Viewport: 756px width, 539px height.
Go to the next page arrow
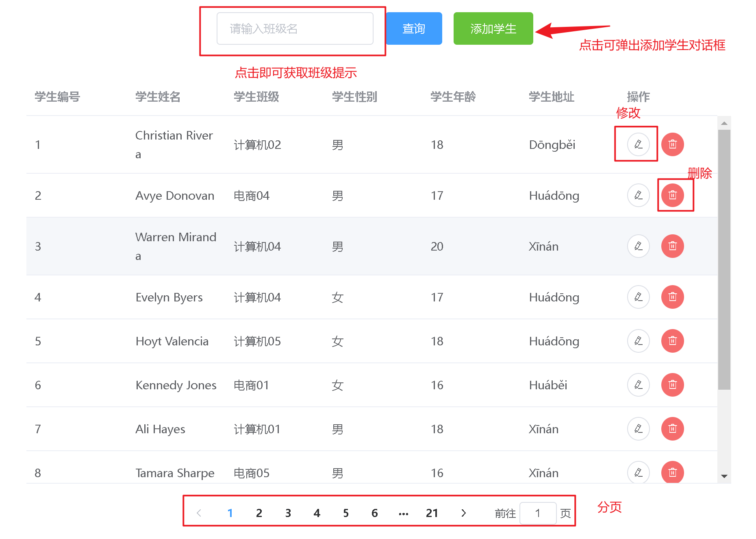(x=463, y=513)
